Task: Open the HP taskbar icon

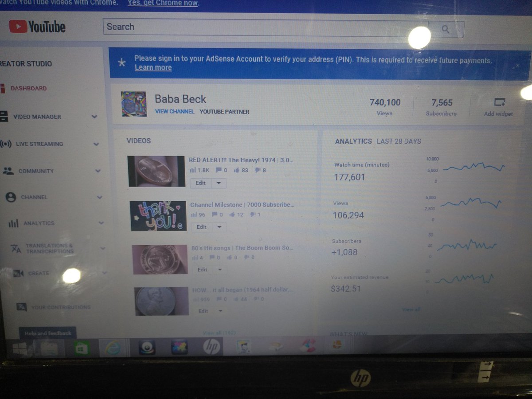Action: tap(211, 347)
